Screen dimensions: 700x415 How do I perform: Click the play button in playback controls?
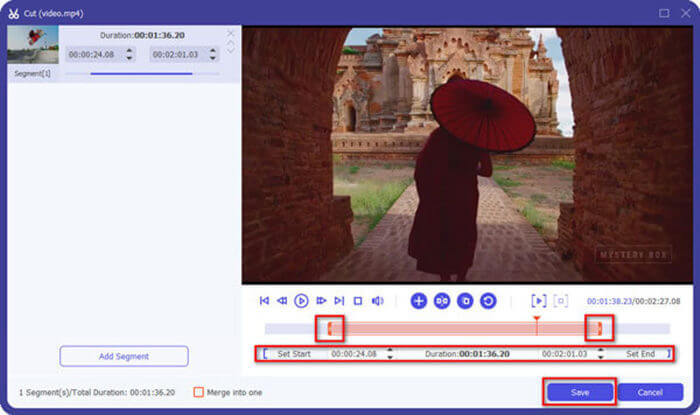pyautogui.click(x=301, y=300)
